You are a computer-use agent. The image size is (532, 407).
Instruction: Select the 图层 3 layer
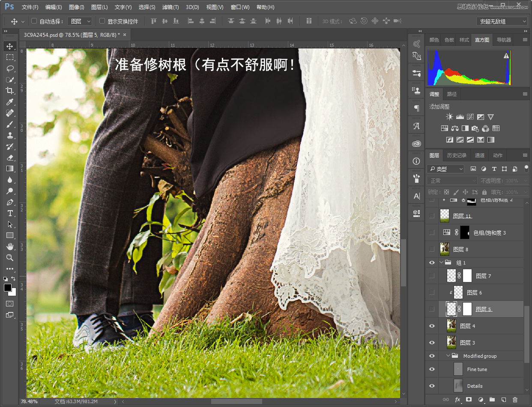pos(467,343)
